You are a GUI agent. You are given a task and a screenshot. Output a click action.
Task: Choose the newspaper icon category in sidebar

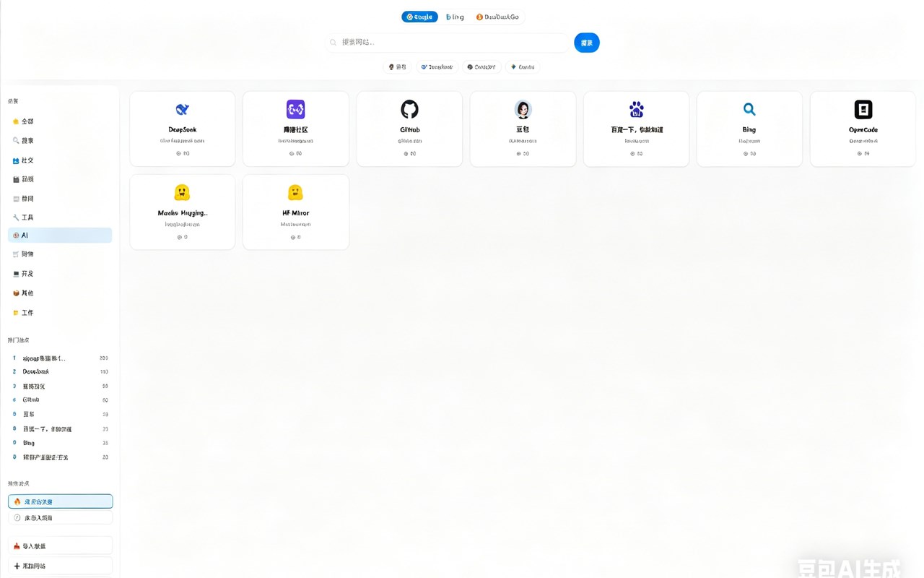pyautogui.click(x=60, y=199)
